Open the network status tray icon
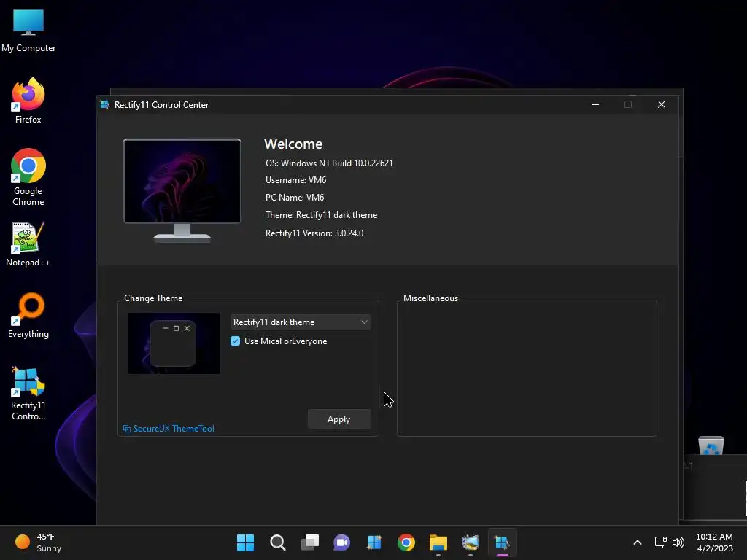 click(x=661, y=542)
